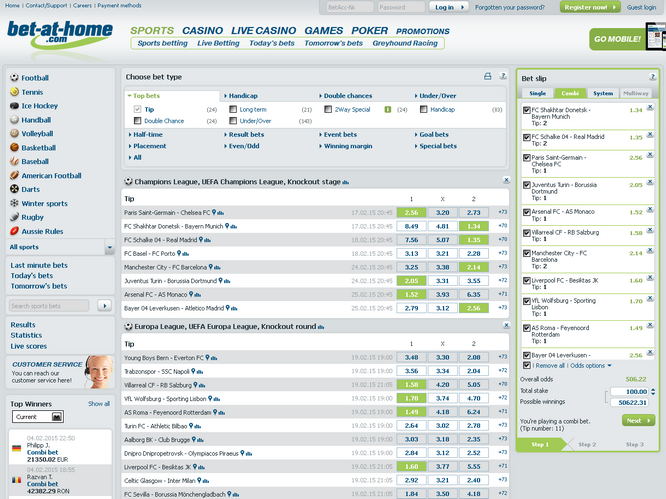Remove Shakhtar Donetsk bet from slip
666x499 pixels.
coord(650,108)
